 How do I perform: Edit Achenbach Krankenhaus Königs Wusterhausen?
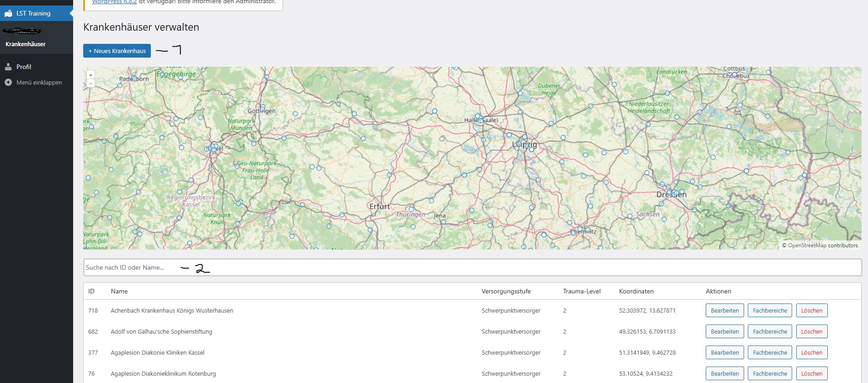tap(725, 310)
